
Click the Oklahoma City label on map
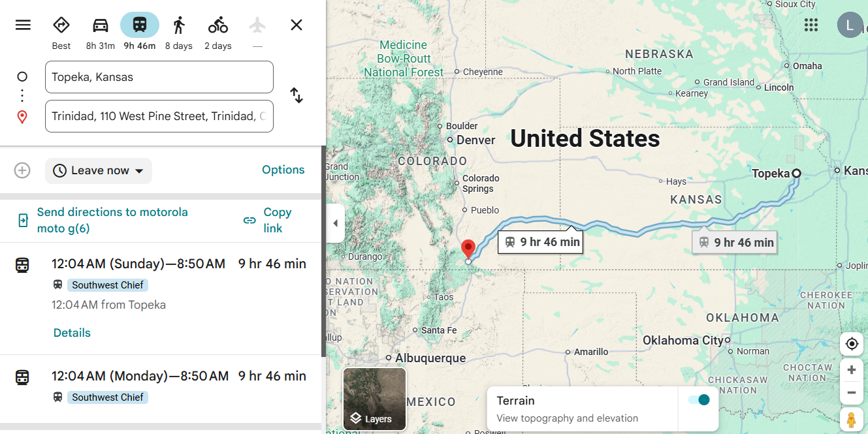click(683, 340)
